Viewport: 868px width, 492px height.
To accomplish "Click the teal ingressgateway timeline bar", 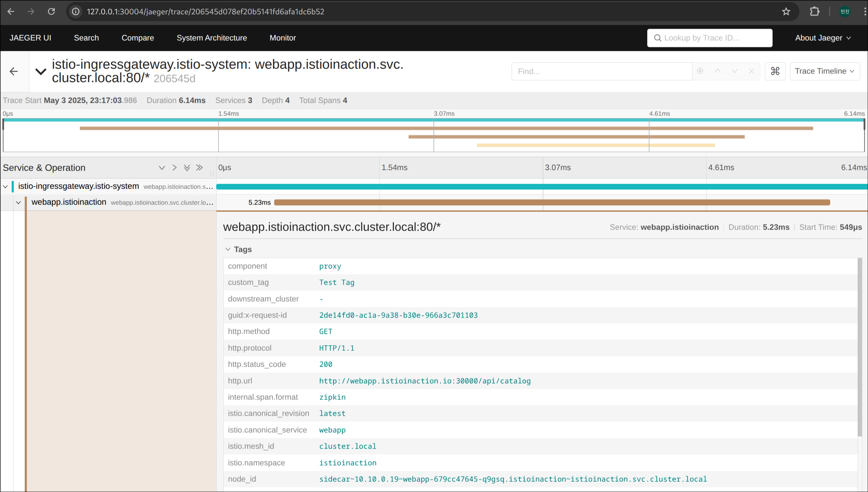I will (x=542, y=186).
